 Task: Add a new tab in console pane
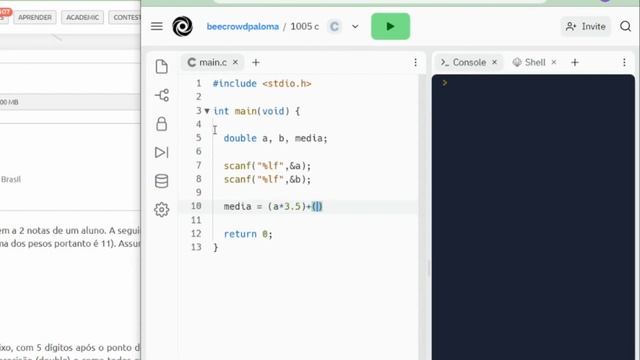(x=575, y=62)
